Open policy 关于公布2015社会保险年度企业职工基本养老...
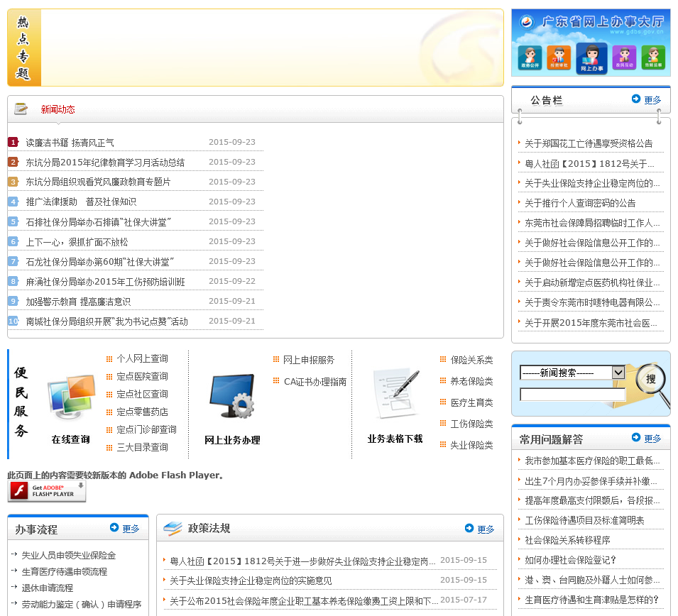The height and width of the screenshot is (616, 678). tap(304, 601)
